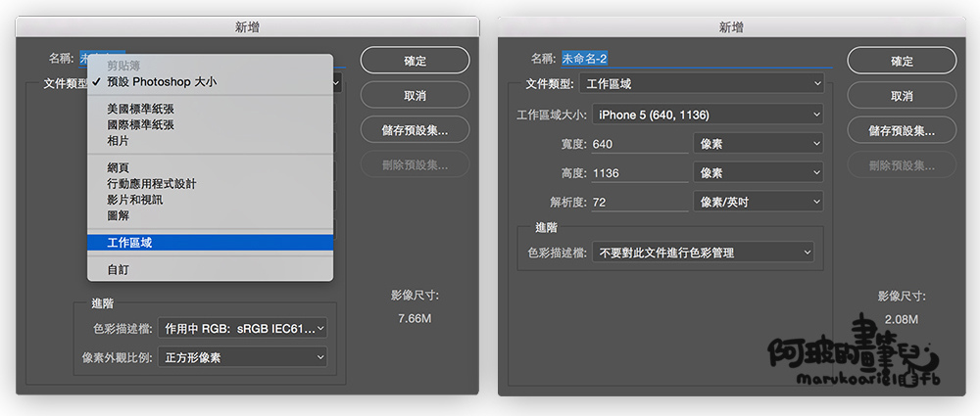The height and width of the screenshot is (416, 980).
Task: Click the 名稱 field with 未命名-2
Action: (694, 59)
